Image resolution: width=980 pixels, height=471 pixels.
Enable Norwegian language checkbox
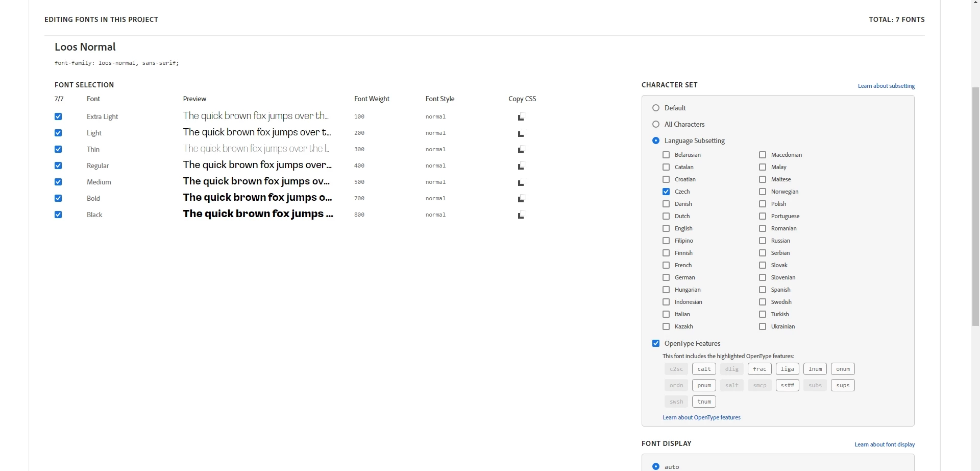[x=763, y=192]
